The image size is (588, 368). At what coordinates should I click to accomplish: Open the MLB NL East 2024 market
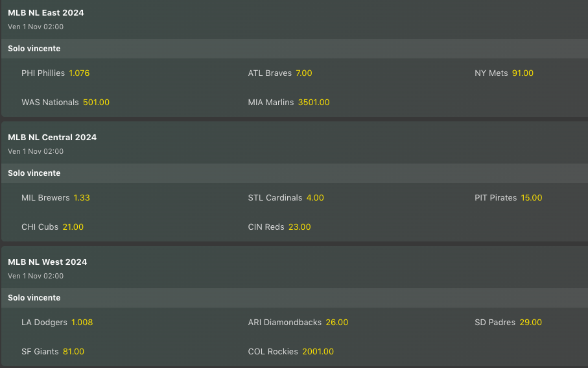tap(46, 13)
